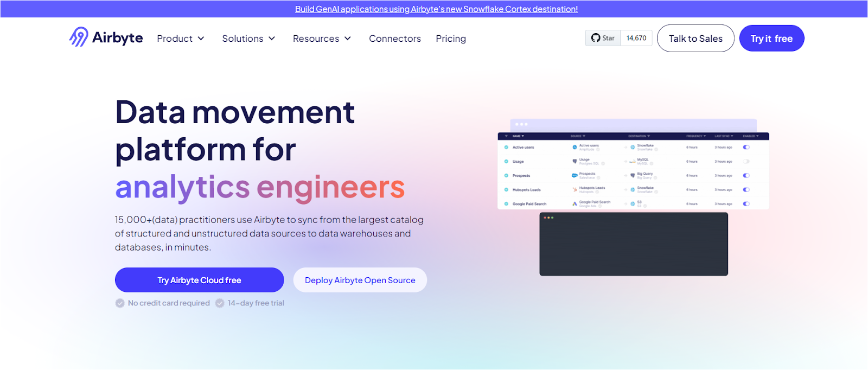Click the 'Google Paid Search' name cell
The height and width of the screenshot is (370, 868).
click(529, 204)
